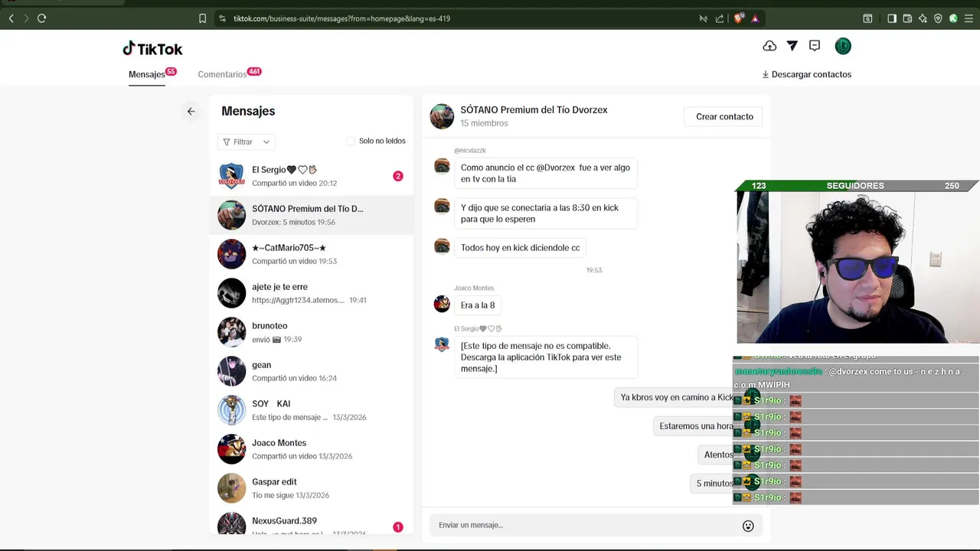Click the group avatar in chat header
Screen dimensions: 980x551
click(442, 116)
